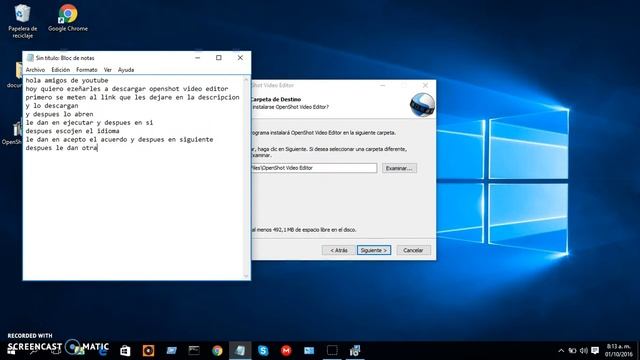Image resolution: width=640 pixels, height=360 pixels.
Task: Open Formato menu in Bloc de notas
Action: (x=87, y=70)
